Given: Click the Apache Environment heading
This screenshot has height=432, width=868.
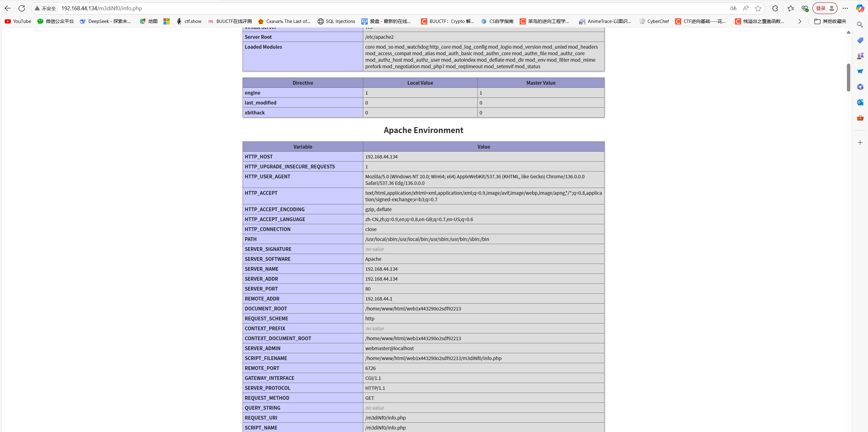Looking at the screenshot, I should coord(423,130).
